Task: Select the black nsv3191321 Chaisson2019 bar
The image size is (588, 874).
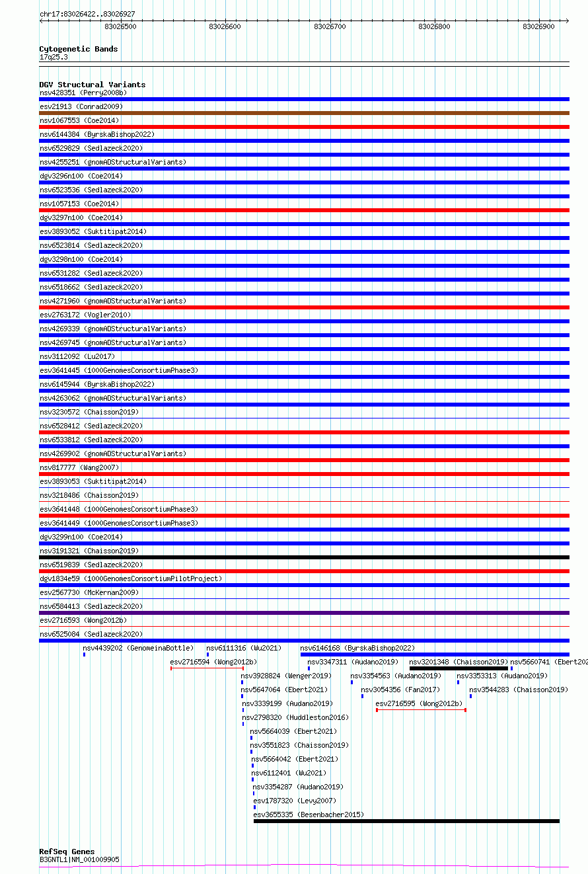Action: click(304, 557)
